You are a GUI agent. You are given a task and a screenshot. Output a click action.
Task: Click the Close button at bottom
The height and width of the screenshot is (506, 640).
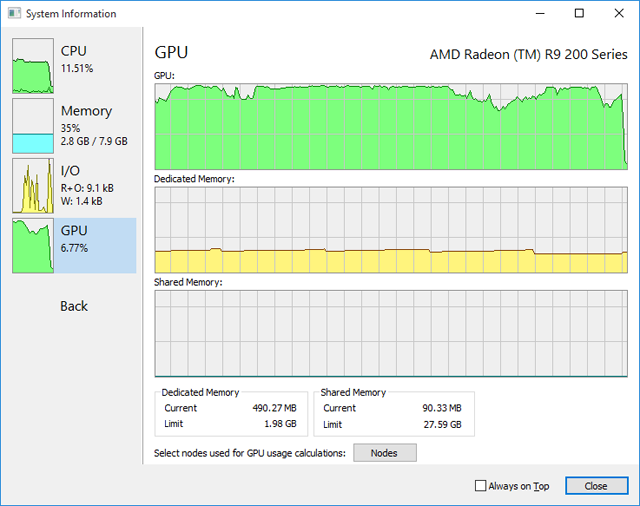coord(596,486)
